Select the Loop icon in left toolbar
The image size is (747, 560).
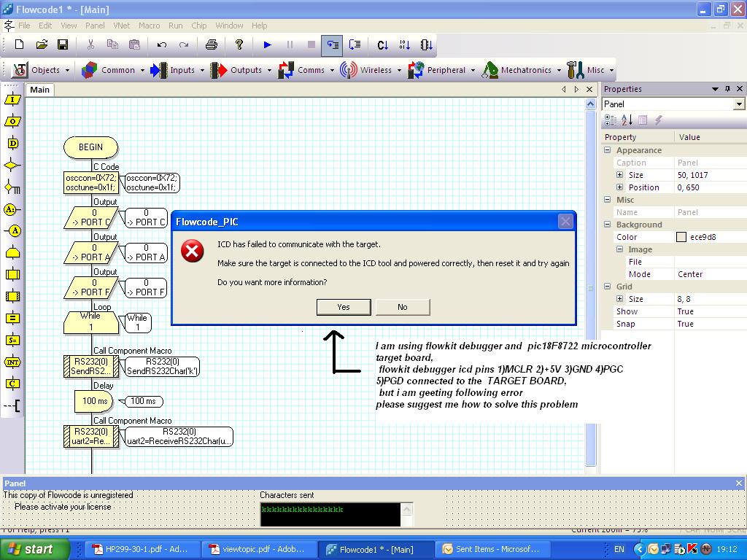[12, 252]
